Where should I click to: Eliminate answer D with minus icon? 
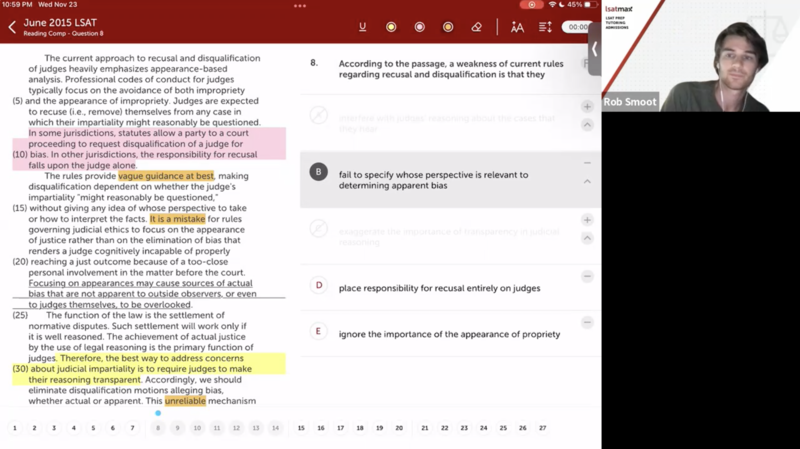pos(587,276)
